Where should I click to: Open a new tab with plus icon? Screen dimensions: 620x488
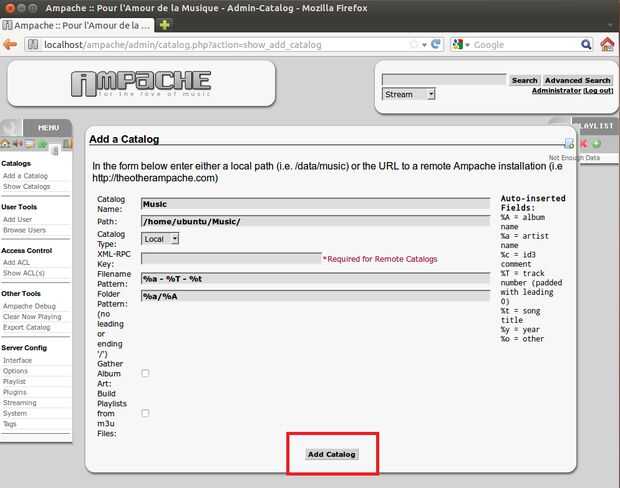pyautogui.click(x=164, y=25)
